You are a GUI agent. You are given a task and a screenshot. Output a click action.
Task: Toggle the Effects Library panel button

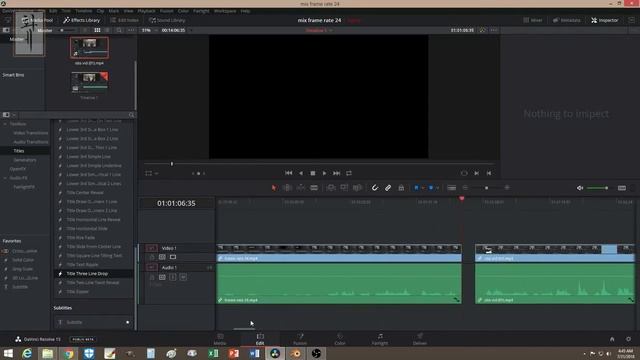pyautogui.click(x=82, y=20)
